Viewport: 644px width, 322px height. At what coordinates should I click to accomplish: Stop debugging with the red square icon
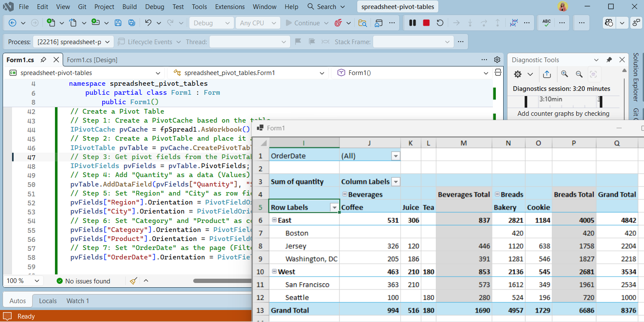[426, 22]
